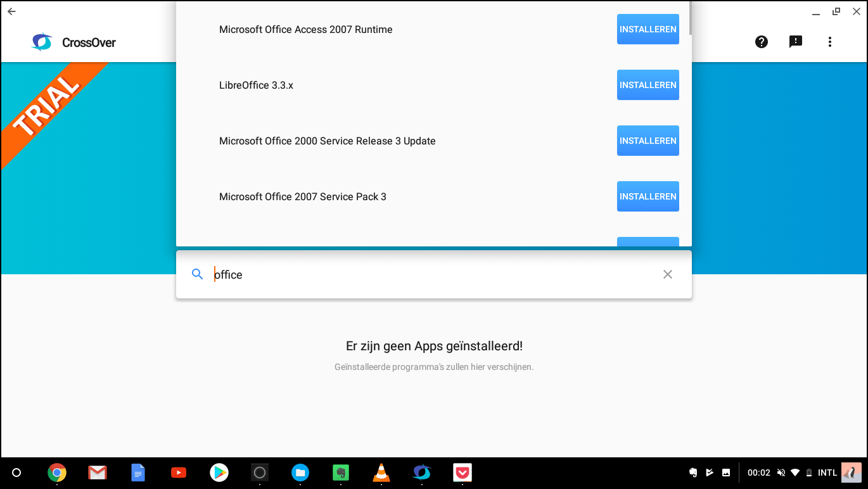
Task: Click the Wi-Fi status icon
Action: (795, 473)
